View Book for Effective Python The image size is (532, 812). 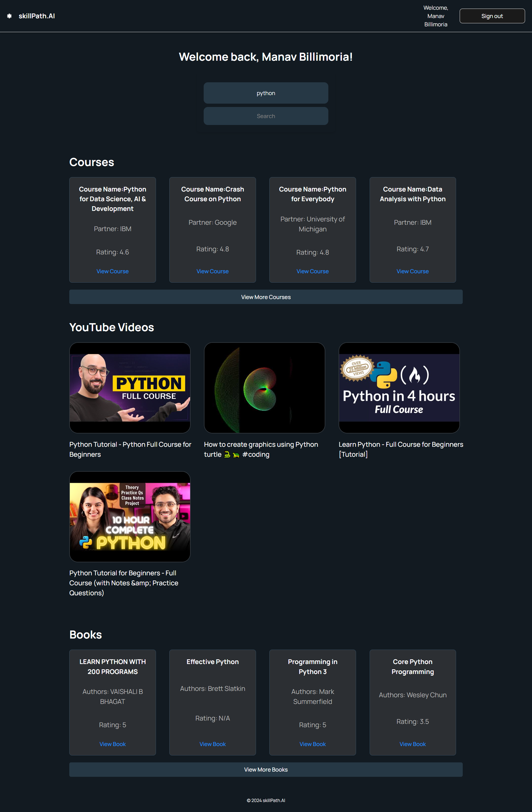click(x=213, y=744)
